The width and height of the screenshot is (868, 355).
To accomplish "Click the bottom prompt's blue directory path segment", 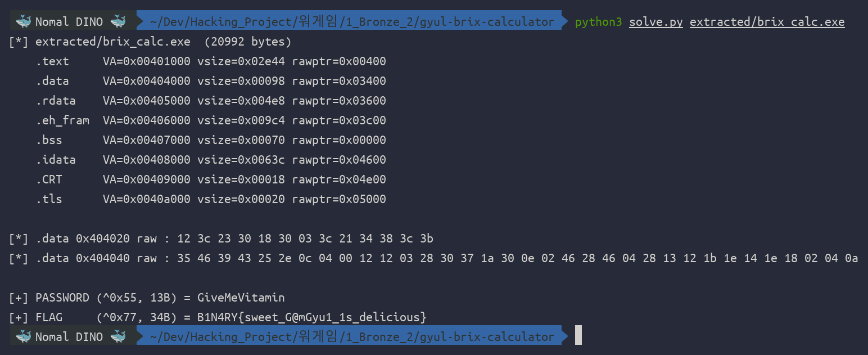I will [x=352, y=336].
